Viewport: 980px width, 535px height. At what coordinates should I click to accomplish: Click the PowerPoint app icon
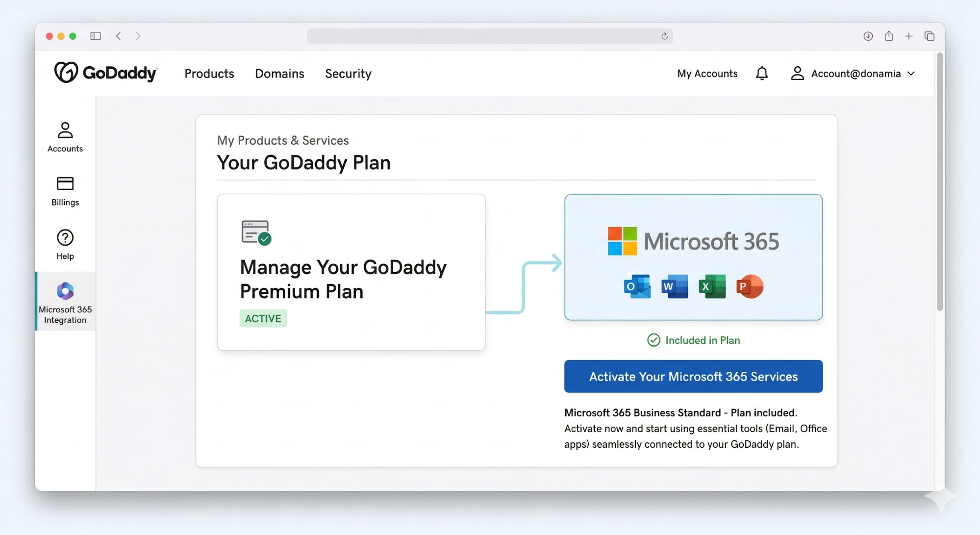coord(750,286)
